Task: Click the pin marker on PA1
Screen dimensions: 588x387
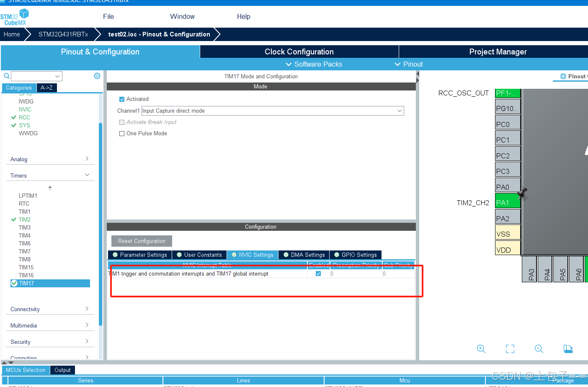Action: tap(523, 193)
